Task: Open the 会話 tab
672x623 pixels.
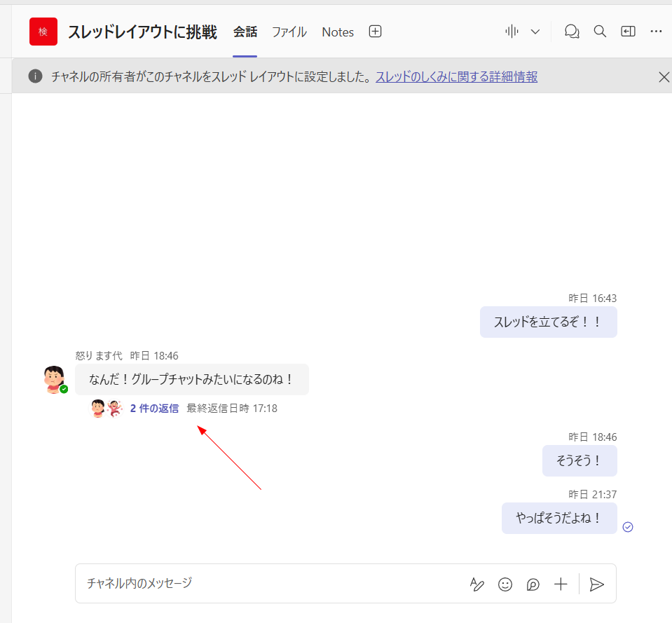Action: pyautogui.click(x=245, y=32)
